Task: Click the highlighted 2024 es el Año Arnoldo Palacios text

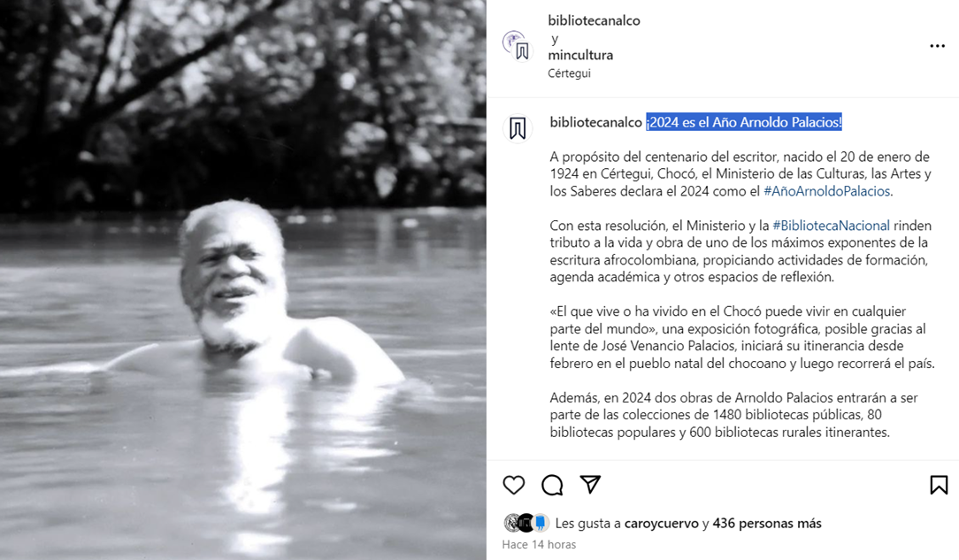Action: tap(744, 122)
